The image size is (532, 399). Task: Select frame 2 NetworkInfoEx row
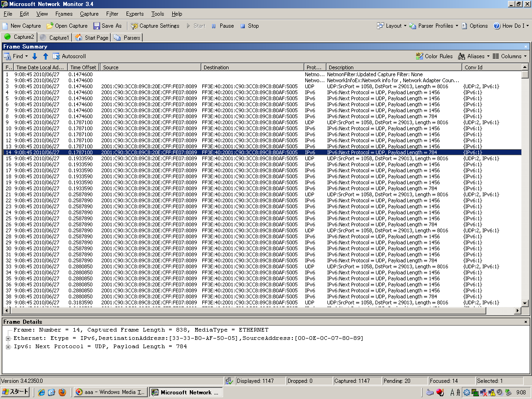pyautogui.click(x=262, y=80)
